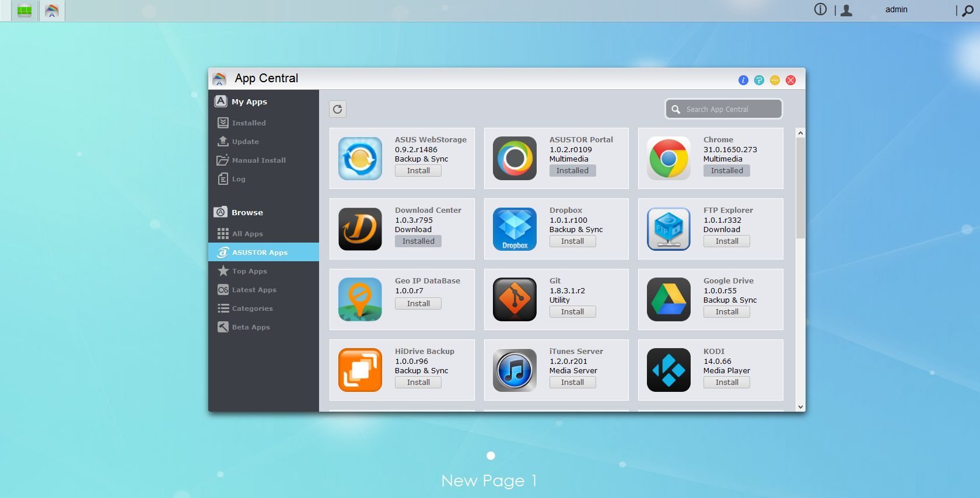Click the FTP Explorer app icon
Viewport: 980px width, 498px height.
point(668,229)
